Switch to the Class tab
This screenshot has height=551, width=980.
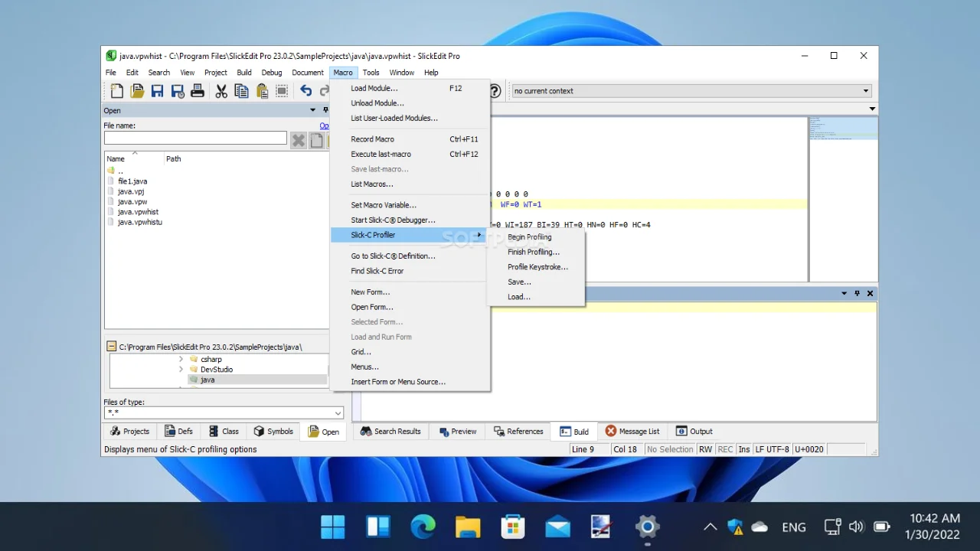(x=224, y=432)
